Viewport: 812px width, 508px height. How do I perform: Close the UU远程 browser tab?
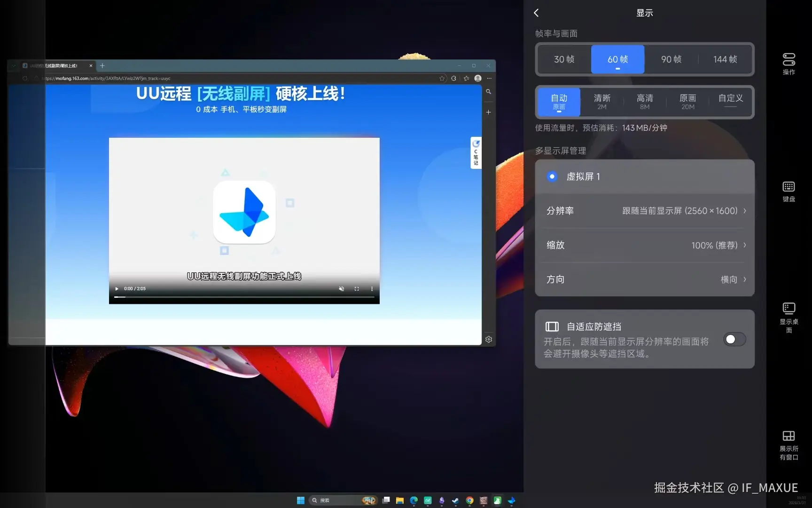[91, 66]
